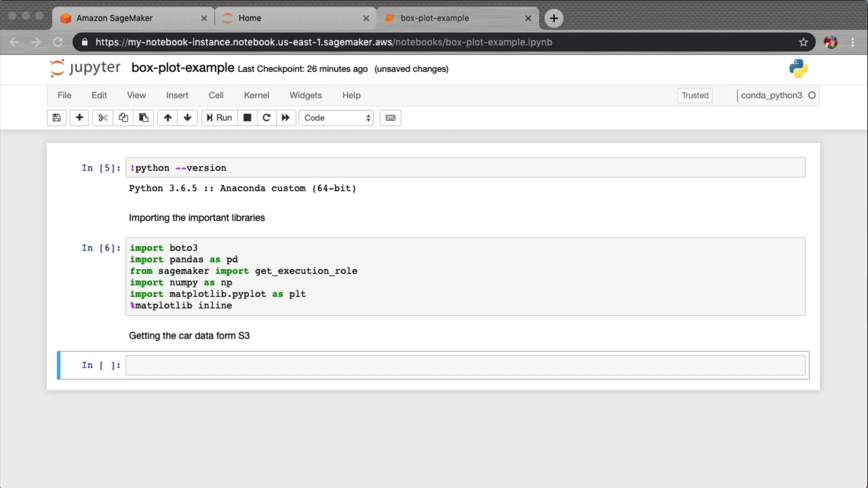Move selected cell up arrow
Image resolution: width=868 pixels, height=488 pixels.
click(x=168, y=118)
